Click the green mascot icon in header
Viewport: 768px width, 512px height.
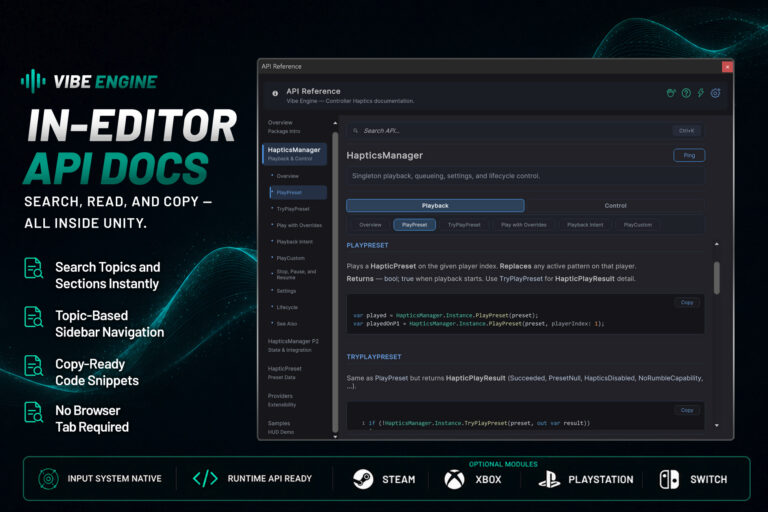(671, 93)
